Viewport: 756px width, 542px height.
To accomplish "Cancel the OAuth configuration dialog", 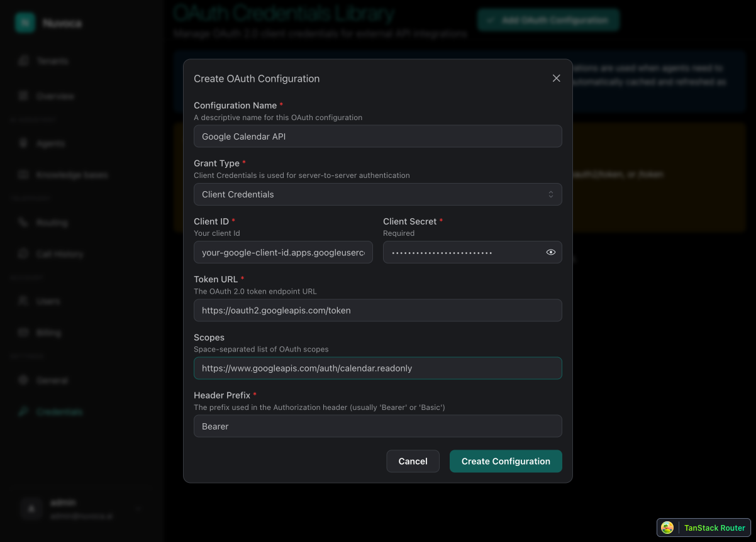I will [413, 462].
